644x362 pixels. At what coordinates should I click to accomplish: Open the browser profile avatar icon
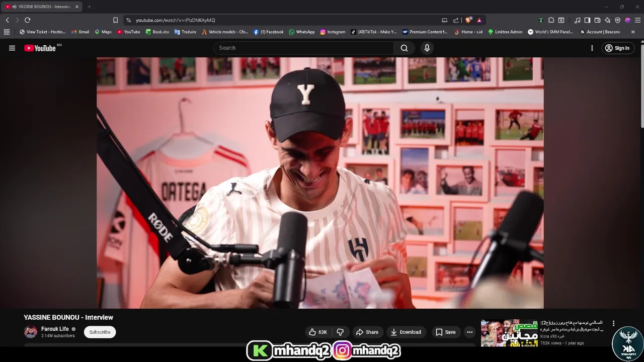click(628, 20)
